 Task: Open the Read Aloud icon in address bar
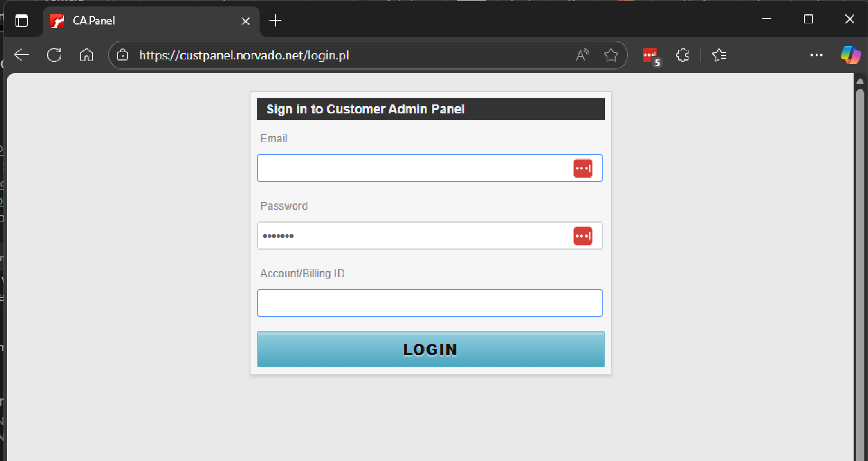click(x=582, y=55)
